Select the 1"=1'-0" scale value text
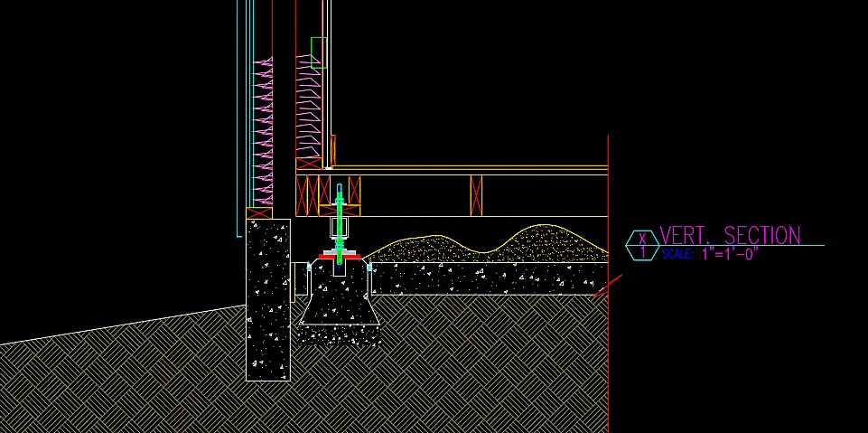Image resolution: width=868 pixels, height=433 pixels. (730, 254)
